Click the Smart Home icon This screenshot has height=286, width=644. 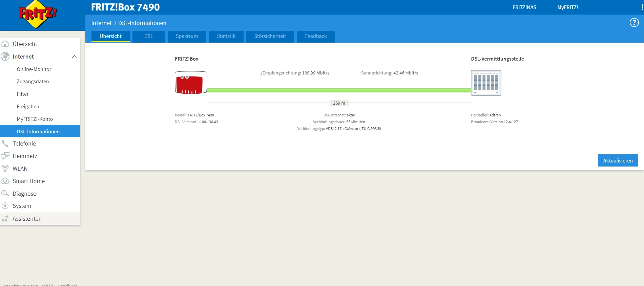(x=5, y=181)
